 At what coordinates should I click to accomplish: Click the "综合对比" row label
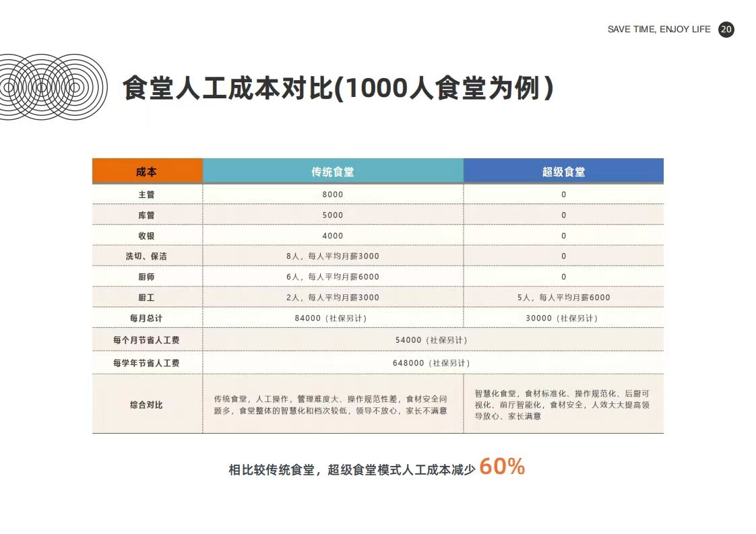[x=147, y=405]
